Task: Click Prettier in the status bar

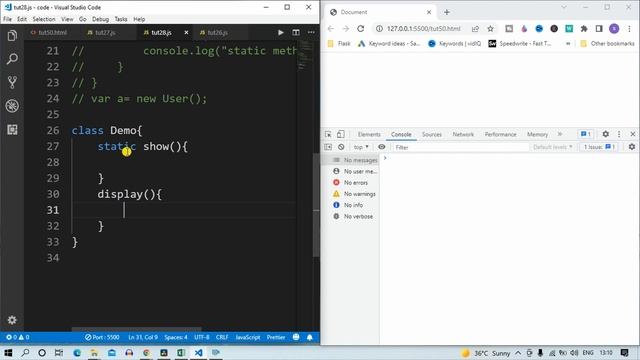Action: click(x=276, y=337)
